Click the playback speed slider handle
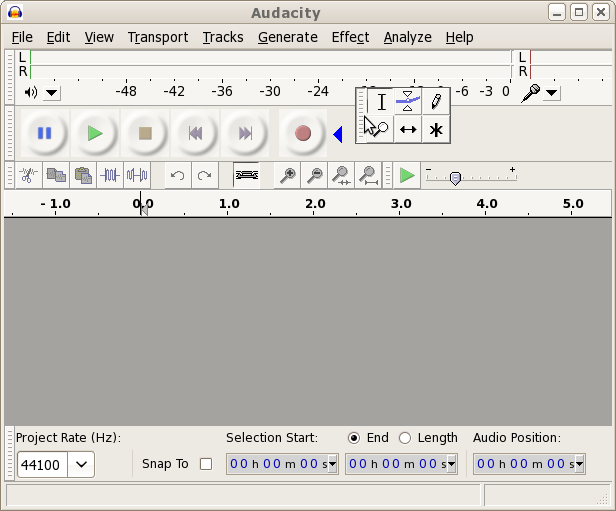 click(x=455, y=178)
